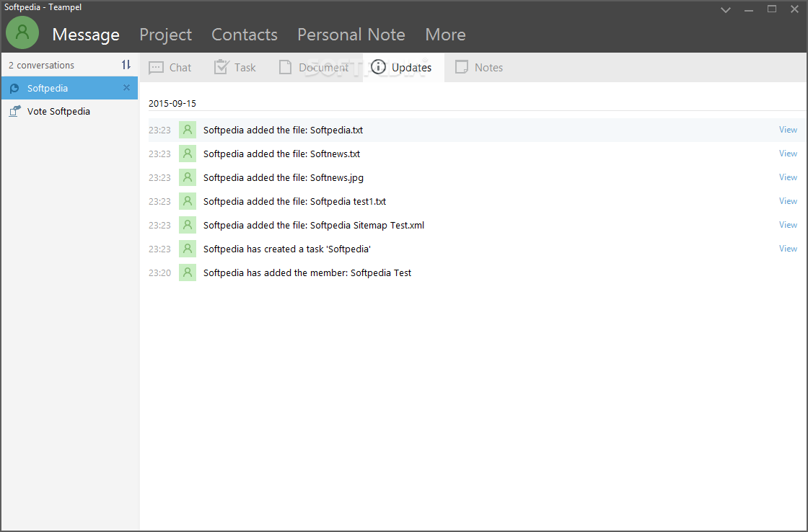The height and width of the screenshot is (532, 808).
Task: View the Softpedia test1.txt file update
Action: point(788,201)
